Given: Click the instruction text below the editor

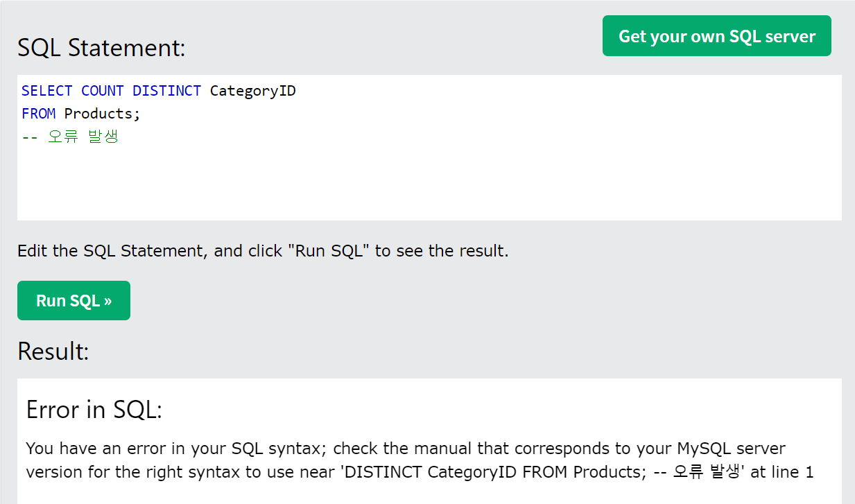Looking at the screenshot, I should point(263,251).
